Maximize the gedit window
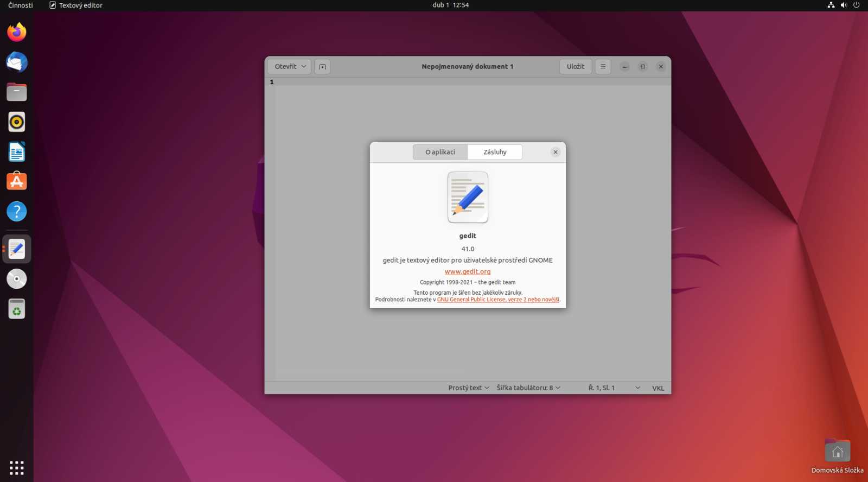The width and height of the screenshot is (868, 482). tap(642, 66)
